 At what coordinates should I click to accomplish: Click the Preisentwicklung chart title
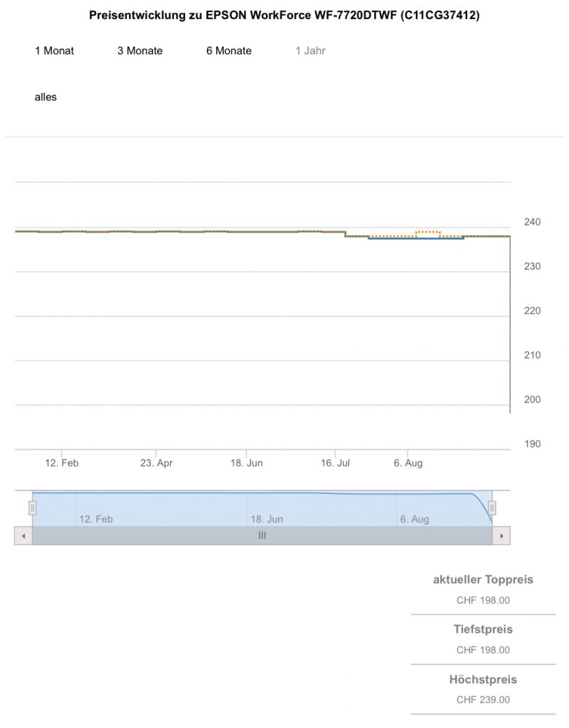(284, 15)
